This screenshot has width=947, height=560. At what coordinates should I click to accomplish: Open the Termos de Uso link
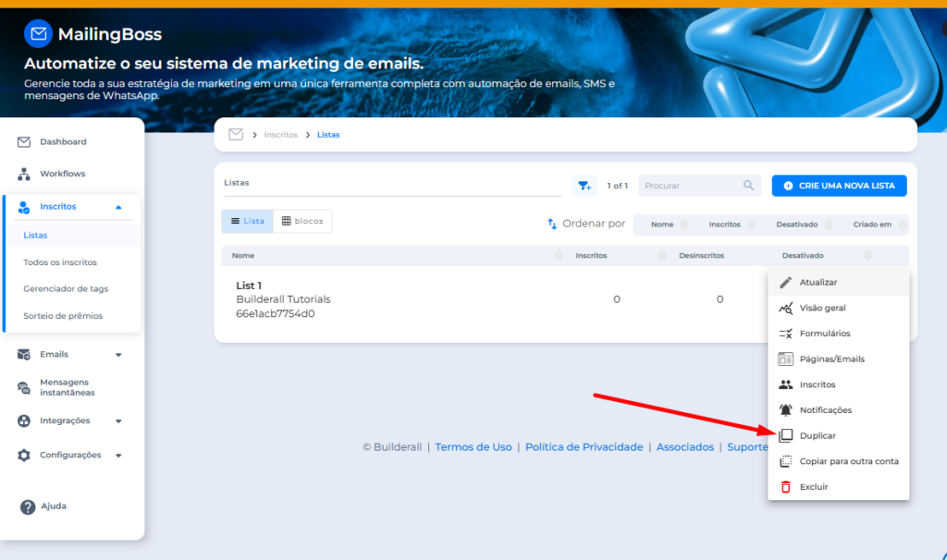coord(473,447)
